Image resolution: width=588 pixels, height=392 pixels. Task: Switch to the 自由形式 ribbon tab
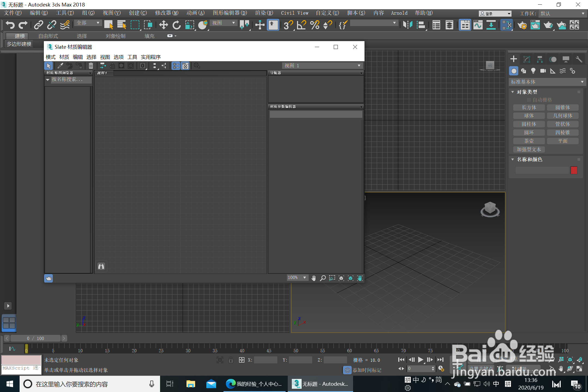tap(48, 36)
